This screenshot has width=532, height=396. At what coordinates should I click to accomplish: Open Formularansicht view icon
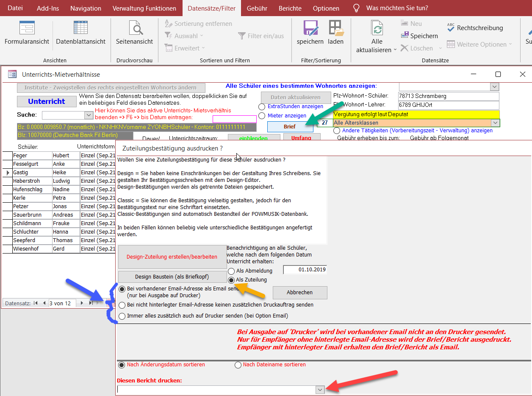(x=27, y=28)
